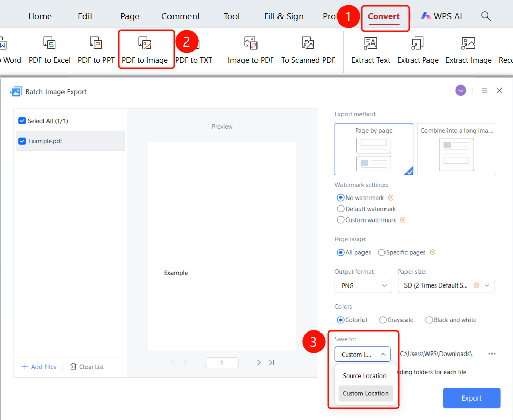
Task: Select the To Scanned PDF tool
Action: [308, 50]
